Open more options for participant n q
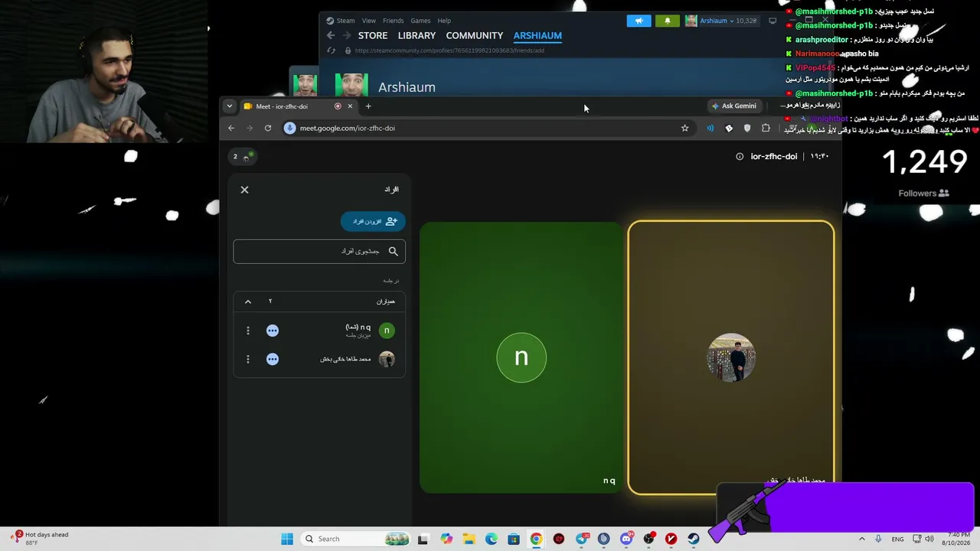 [x=248, y=331]
